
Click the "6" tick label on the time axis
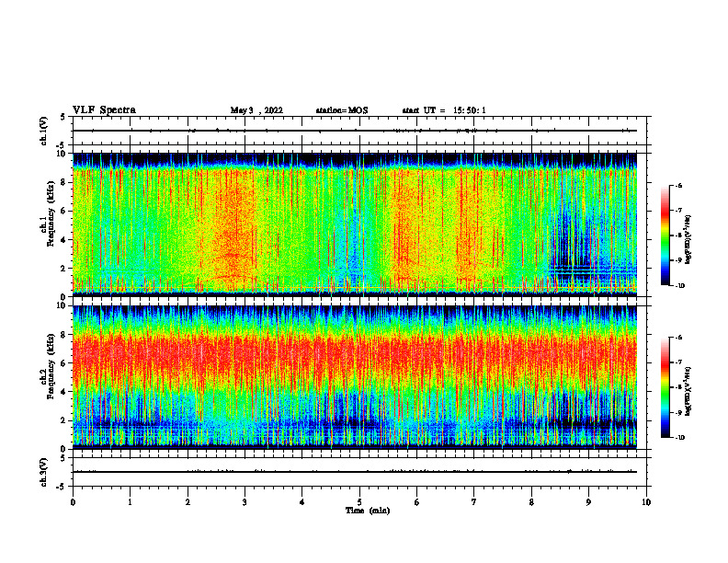(417, 502)
